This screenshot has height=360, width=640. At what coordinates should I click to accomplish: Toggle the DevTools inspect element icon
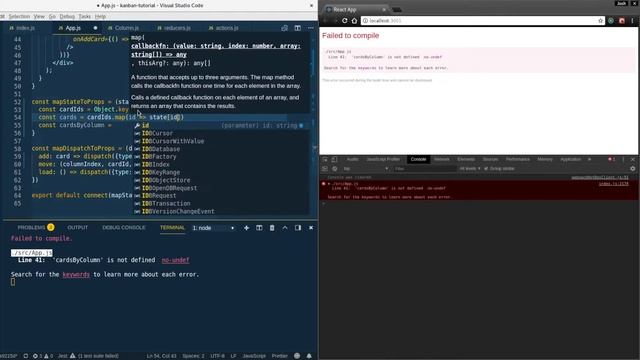tap(325, 159)
